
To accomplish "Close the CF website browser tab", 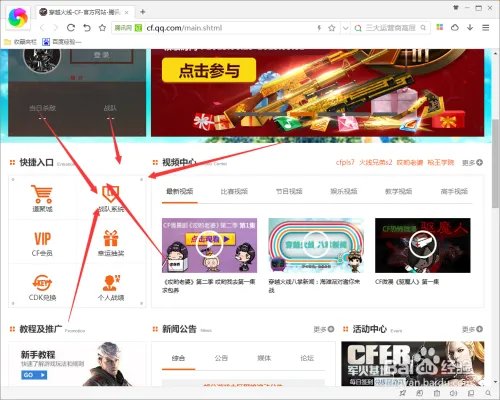I will pos(127,12).
